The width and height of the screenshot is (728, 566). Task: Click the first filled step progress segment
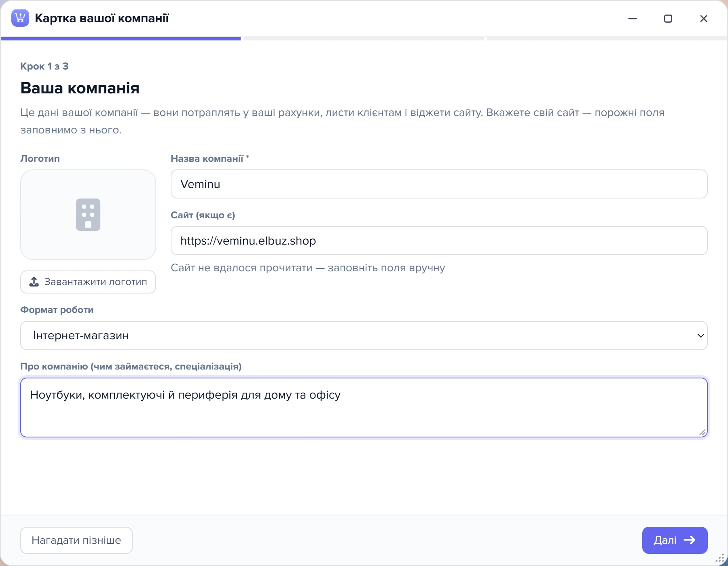[121, 39]
